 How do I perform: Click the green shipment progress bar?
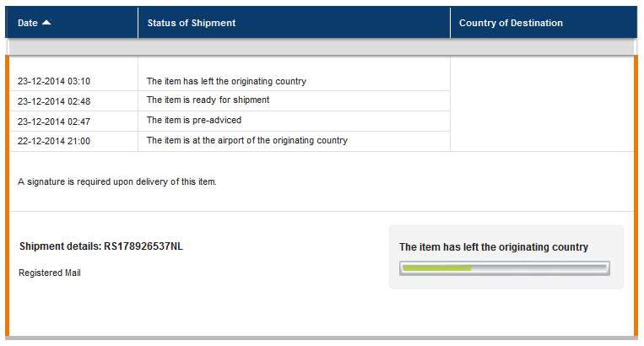[x=436, y=268]
